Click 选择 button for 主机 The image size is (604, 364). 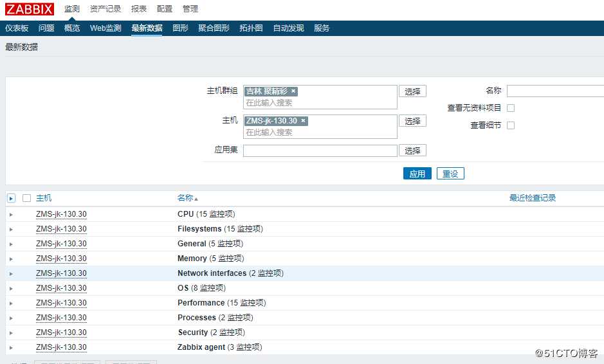(x=412, y=121)
